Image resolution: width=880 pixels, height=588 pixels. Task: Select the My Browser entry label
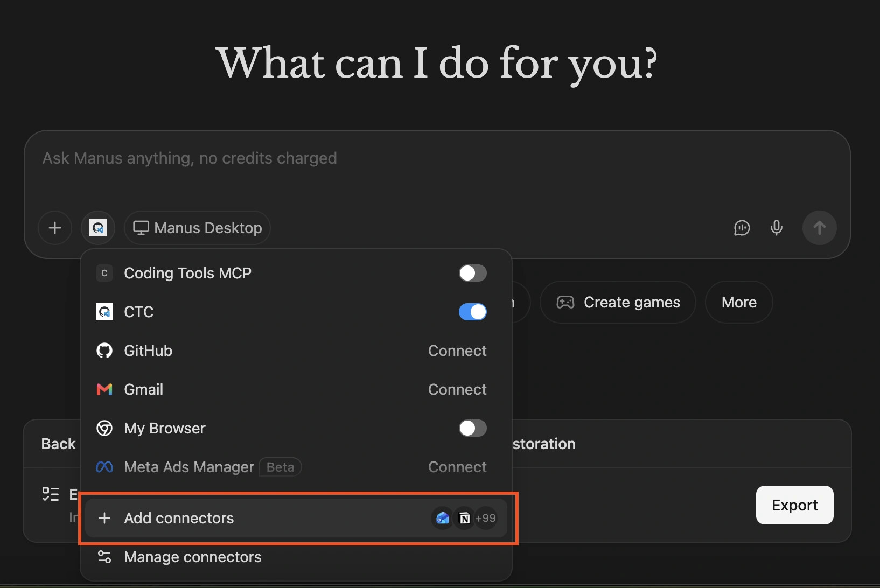[165, 428]
